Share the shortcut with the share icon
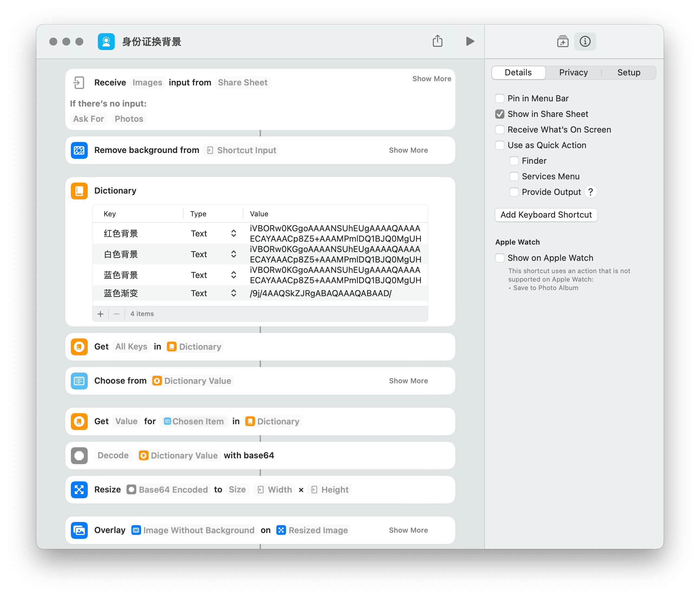The width and height of the screenshot is (700, 597). [x=437, y=41]
